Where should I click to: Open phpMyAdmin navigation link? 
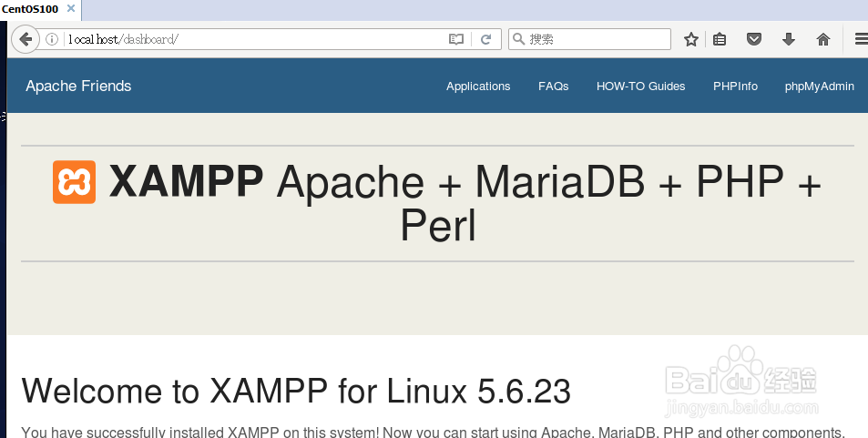[x=820, y=87]
